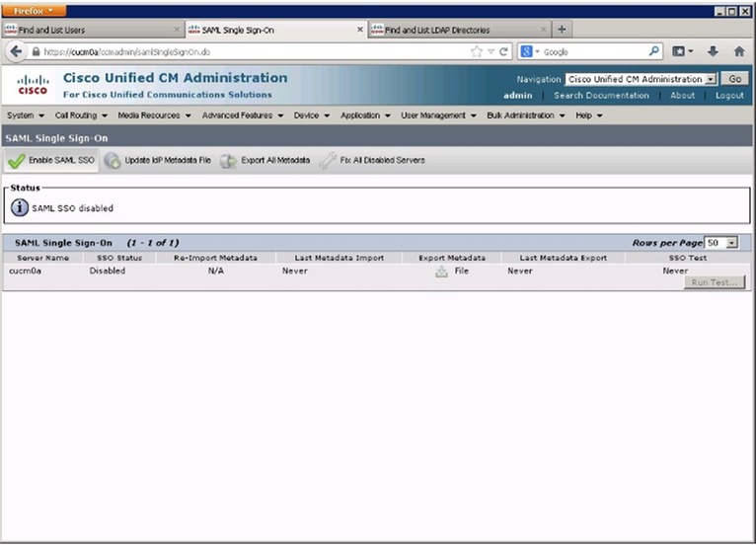Click the Export All Metadata icon
This screenshot has width=756, height=545.
229,161
